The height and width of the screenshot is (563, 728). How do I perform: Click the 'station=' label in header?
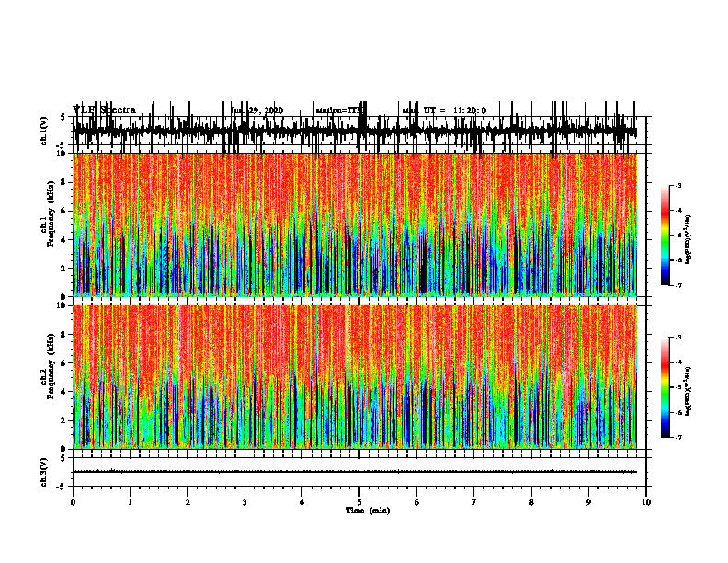(x=331, y=110)
